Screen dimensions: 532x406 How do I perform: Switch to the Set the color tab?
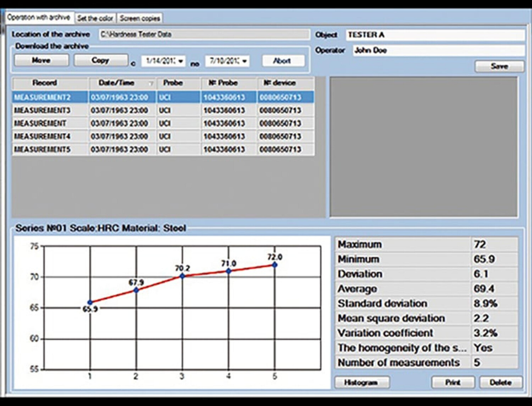tap(95, 18)
